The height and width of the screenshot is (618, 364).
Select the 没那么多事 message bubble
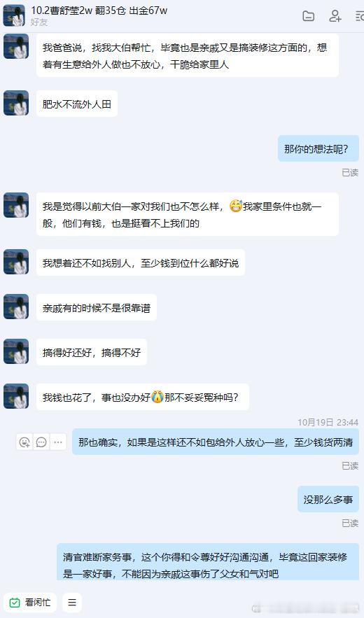coord(328,500)
